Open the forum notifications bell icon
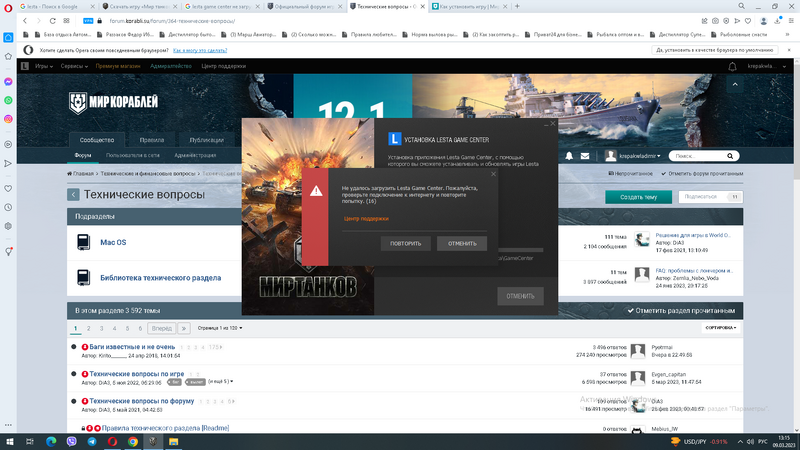 [569, 156]
